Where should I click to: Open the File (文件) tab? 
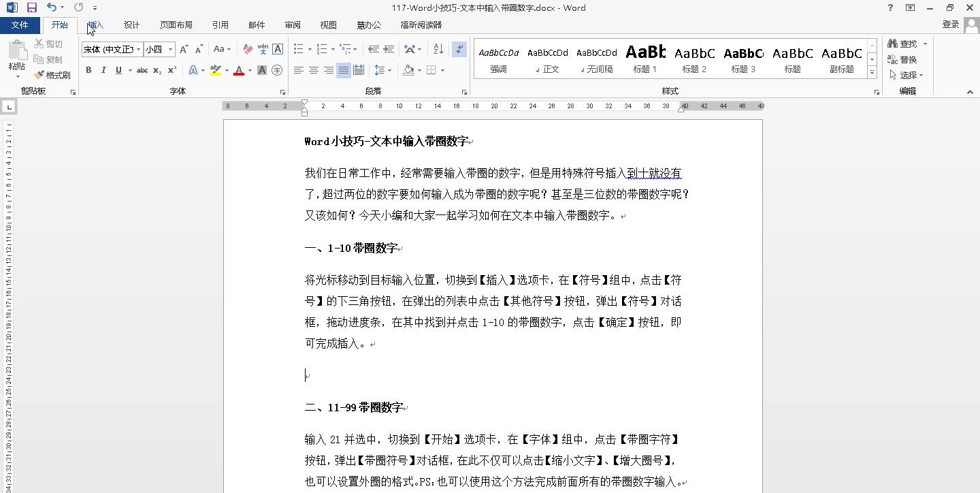tap(20, 25)
